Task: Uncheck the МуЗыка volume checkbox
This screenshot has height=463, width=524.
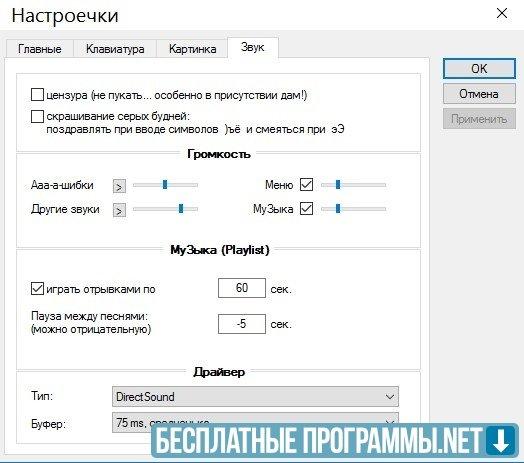Action: point(306,209)
